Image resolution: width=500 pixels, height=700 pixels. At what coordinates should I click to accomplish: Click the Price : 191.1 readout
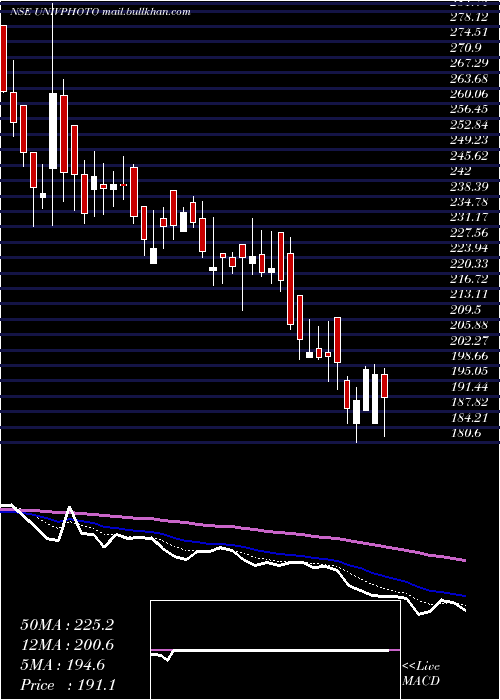(68, 684)
